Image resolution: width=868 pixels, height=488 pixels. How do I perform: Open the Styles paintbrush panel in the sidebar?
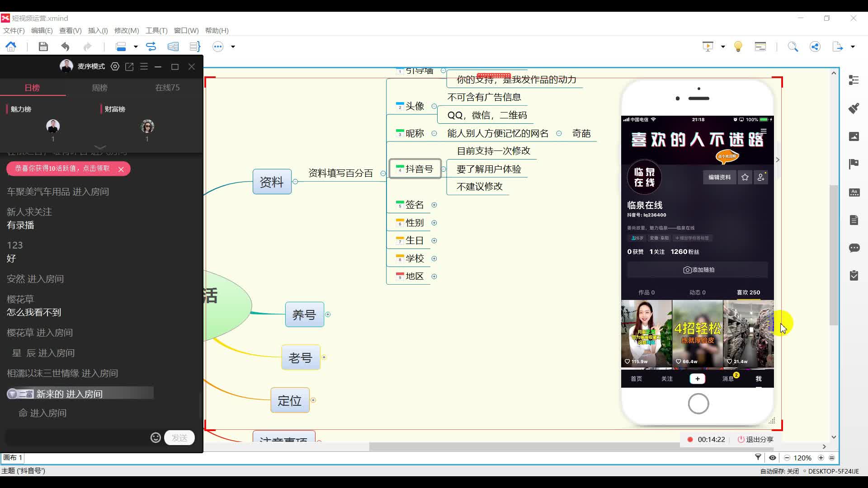point(854,108)
